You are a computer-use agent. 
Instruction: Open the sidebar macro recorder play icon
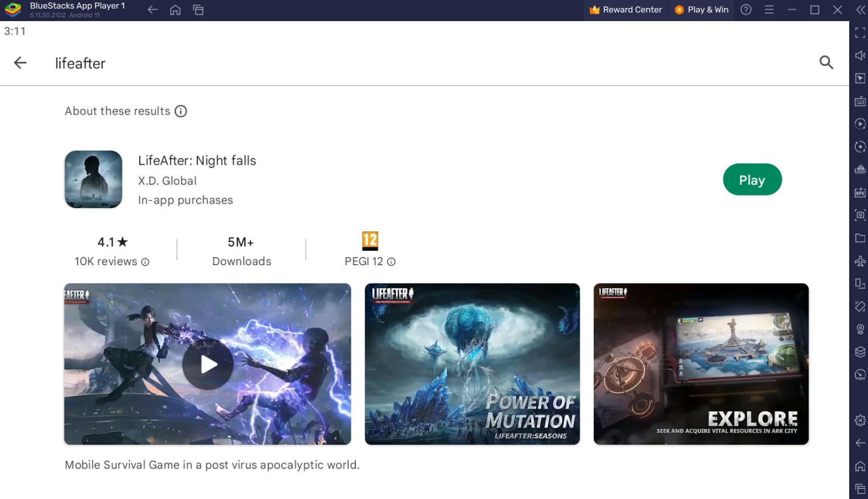pyautogui.click(x=860, y=124)
